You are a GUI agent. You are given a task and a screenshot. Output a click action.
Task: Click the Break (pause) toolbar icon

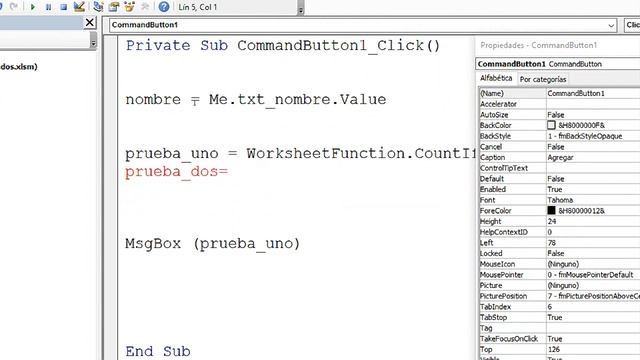click(x=48, y=7)
